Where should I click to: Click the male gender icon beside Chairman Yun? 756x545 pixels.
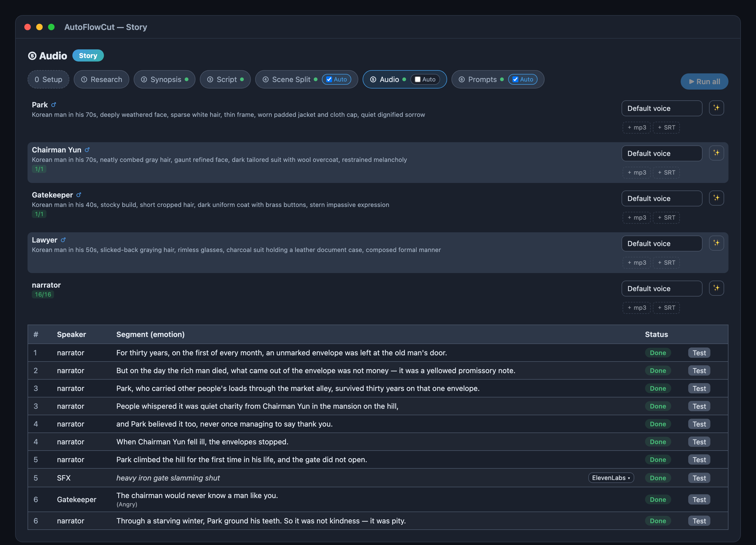(87, 149)
